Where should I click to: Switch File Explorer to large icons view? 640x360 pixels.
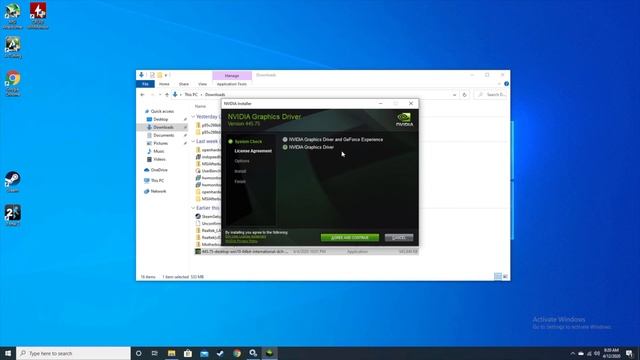[x=505, y=277]
